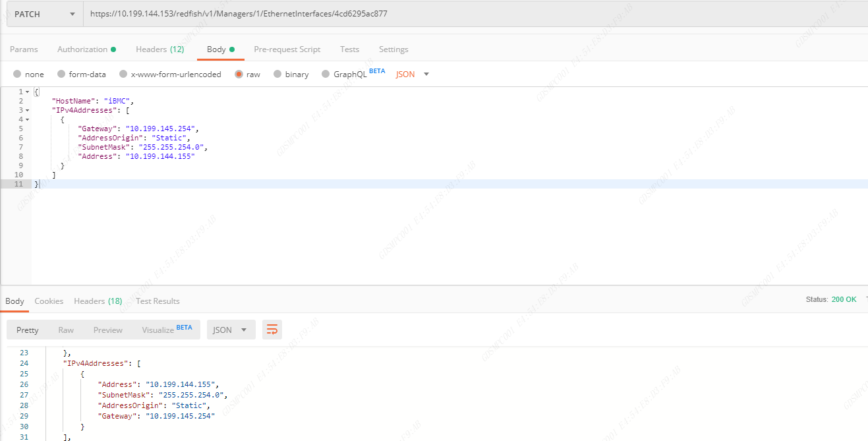The image size is (868, 441).
Task: Open the Pre-request Script tab
Action: (x=287, y=49)
